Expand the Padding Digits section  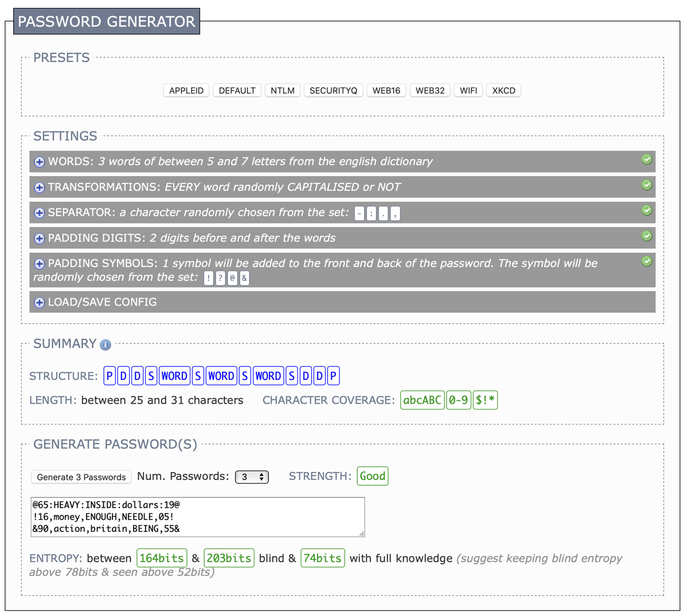(x=40, y=238)
